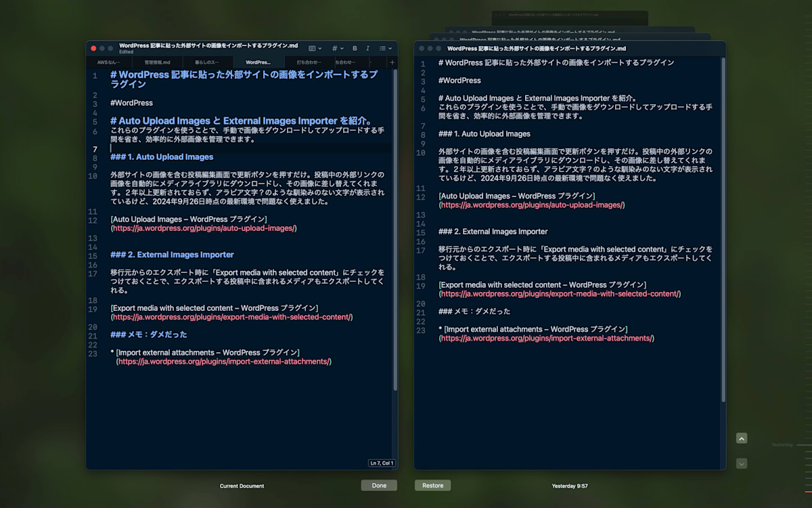The height and width of the screenshot is (508, 812).
Task: Click the Done button
Action: tap(379, 485)
